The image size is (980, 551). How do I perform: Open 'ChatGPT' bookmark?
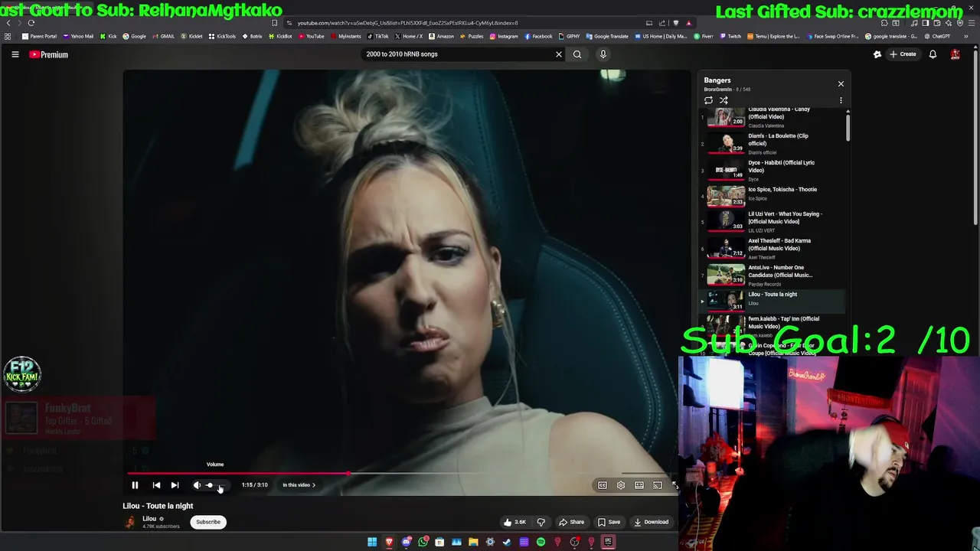(x=938, y=36)
